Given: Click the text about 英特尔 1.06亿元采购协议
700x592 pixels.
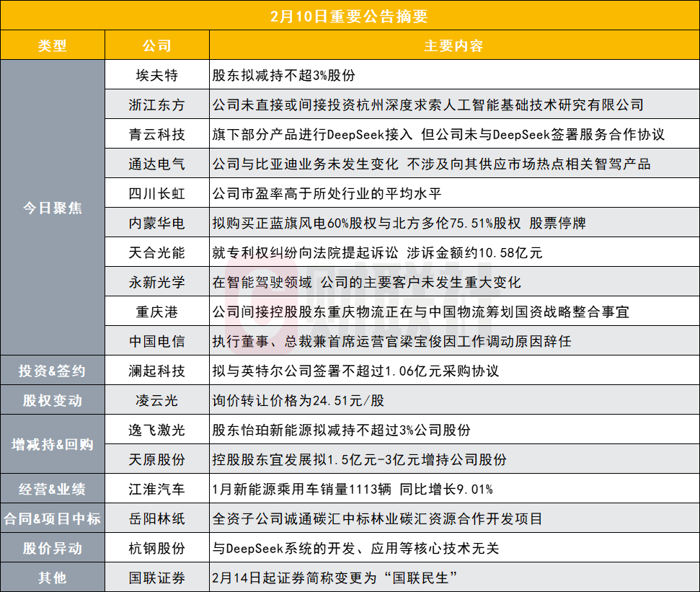Looking at the screenshot, I should pyautogui.click(x=355, y=371).
